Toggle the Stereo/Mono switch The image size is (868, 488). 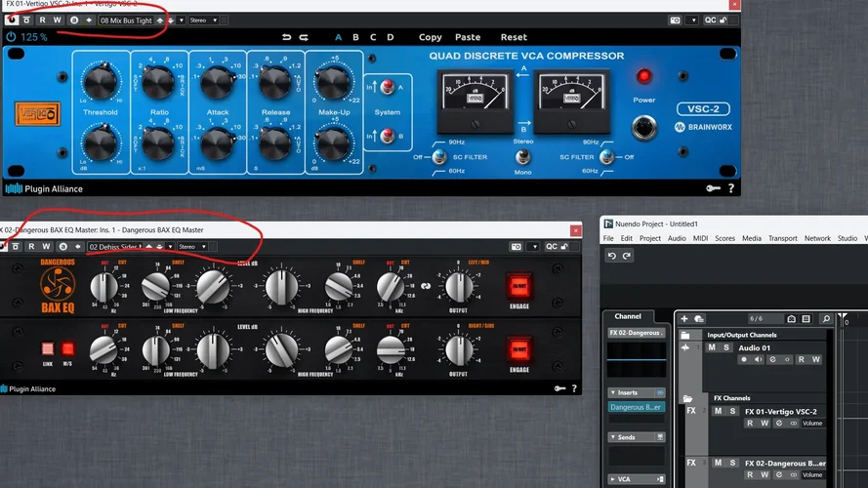[522, 157]
